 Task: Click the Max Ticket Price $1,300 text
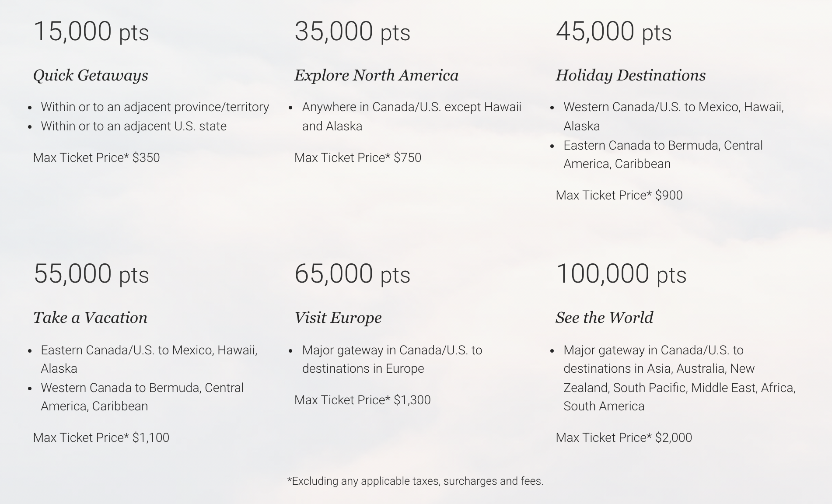362,400
